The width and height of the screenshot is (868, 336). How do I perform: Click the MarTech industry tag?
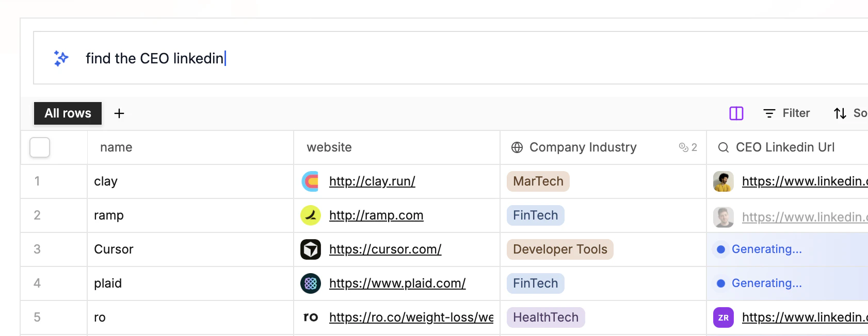[538, 181]
